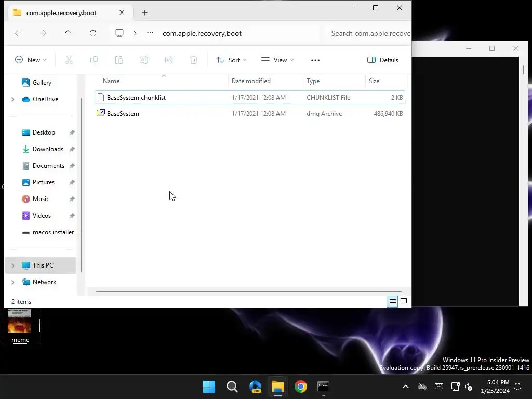Expand the This PC tree node
Image resolution: width=532 pixels, height=399 pixels.
[x=13, y=265]
